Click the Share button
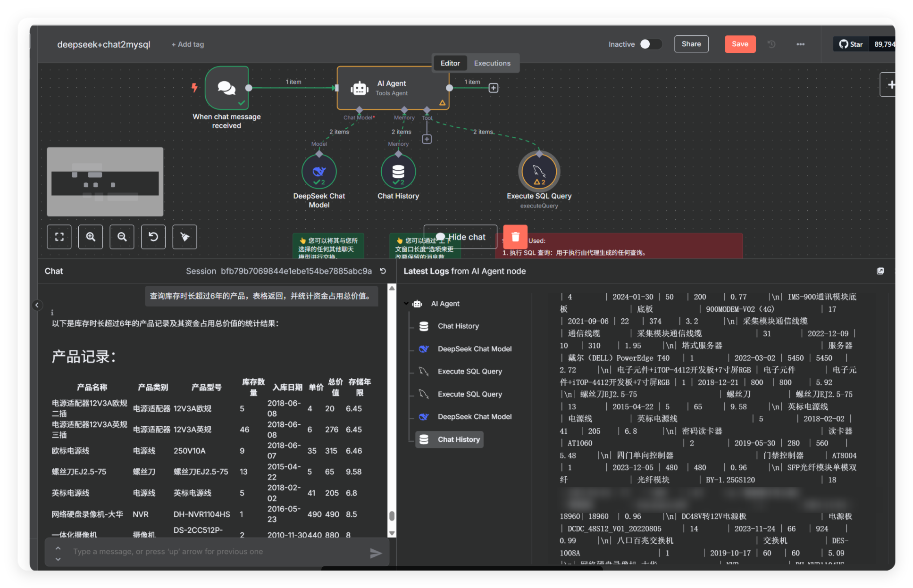Screen dimensions: 913x588 (x=691, y=44)
